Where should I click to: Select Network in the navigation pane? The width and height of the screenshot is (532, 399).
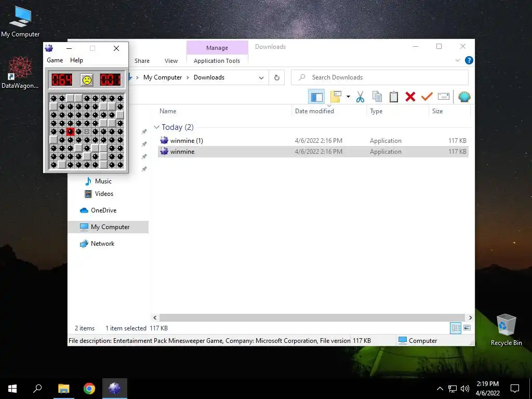click(97, 244)
